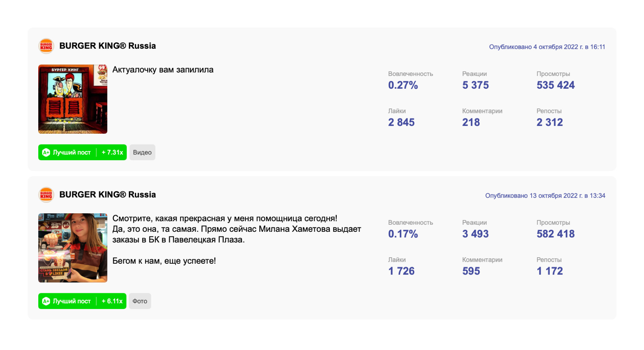Screen dimensions: 644x350
Task: Click the A+ icon on first best-post badge
Action: click(x=46, y=152)
